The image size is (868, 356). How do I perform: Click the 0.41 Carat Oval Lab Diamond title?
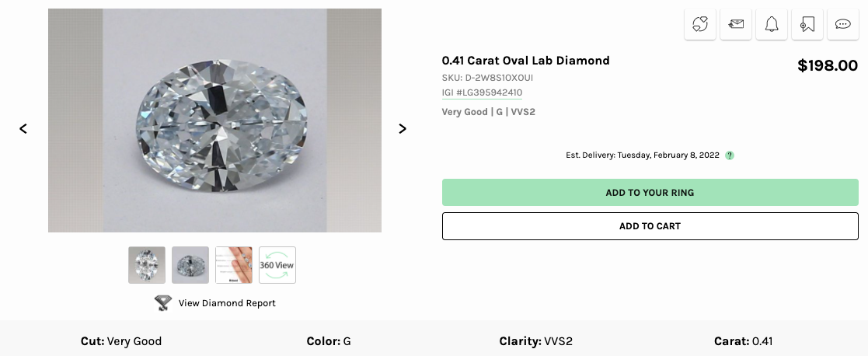pyautogui.click(x=525, y=61)
